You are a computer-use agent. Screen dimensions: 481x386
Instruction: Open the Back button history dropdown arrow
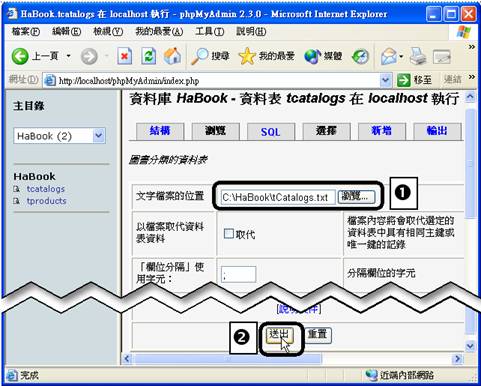point(68,56)
